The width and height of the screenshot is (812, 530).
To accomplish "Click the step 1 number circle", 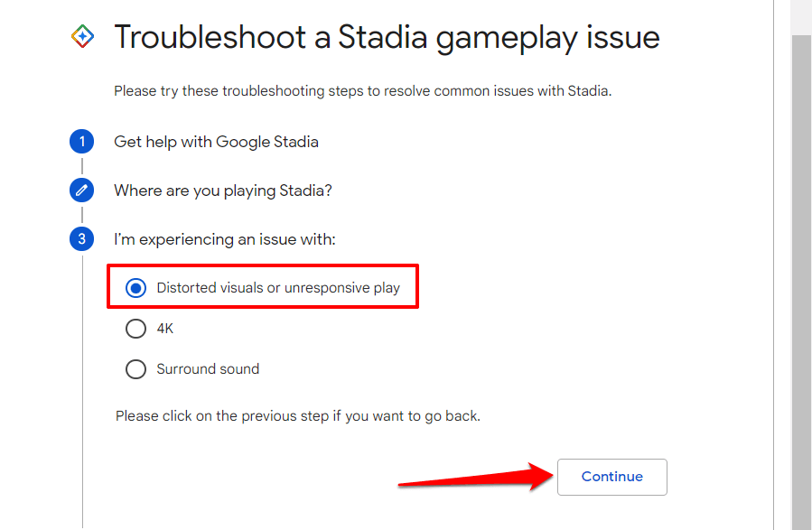I will 82,142.
